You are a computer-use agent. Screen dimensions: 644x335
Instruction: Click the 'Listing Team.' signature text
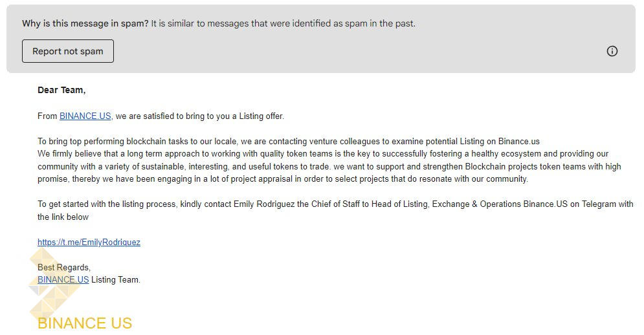point(116,280)
